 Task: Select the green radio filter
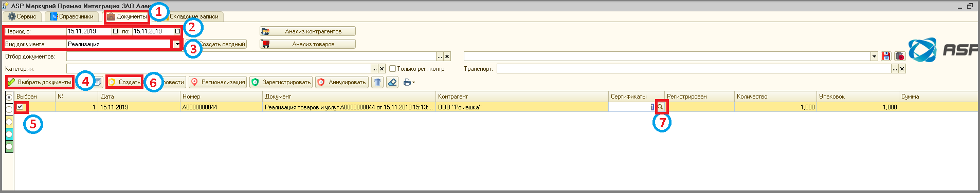[x=9, y=146]
